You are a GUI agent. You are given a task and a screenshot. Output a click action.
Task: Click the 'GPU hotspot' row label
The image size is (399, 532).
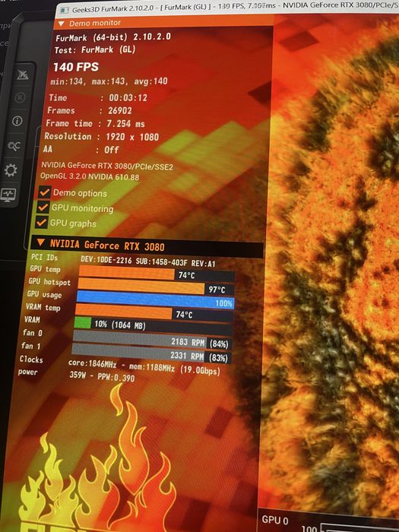coord(49,282)
